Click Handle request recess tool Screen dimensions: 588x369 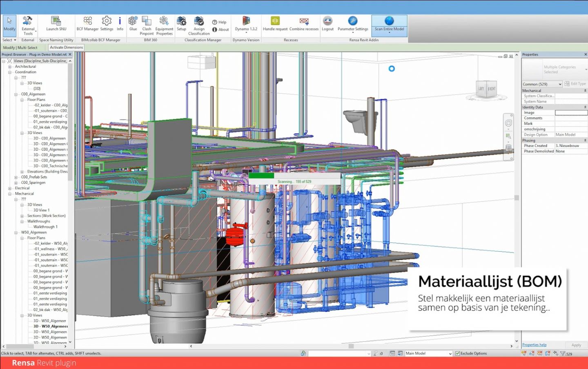275,24
